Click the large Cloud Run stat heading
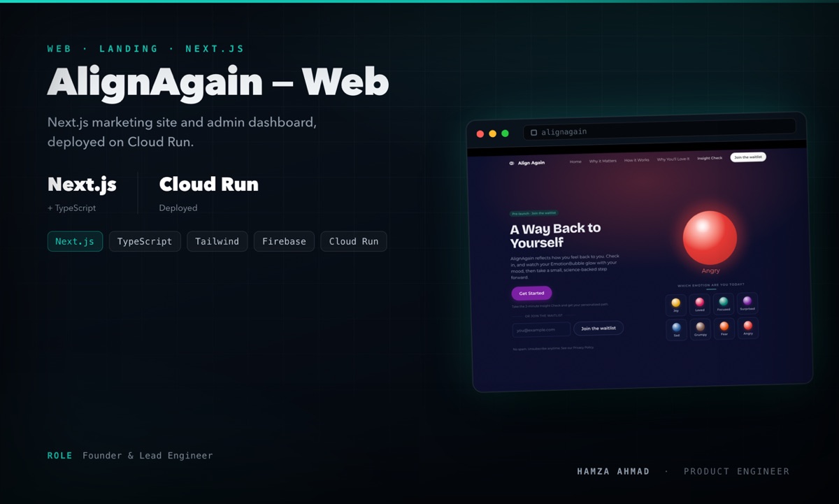Image resolution: width=839 pixels, height=504 pixels. click(209, 185)
